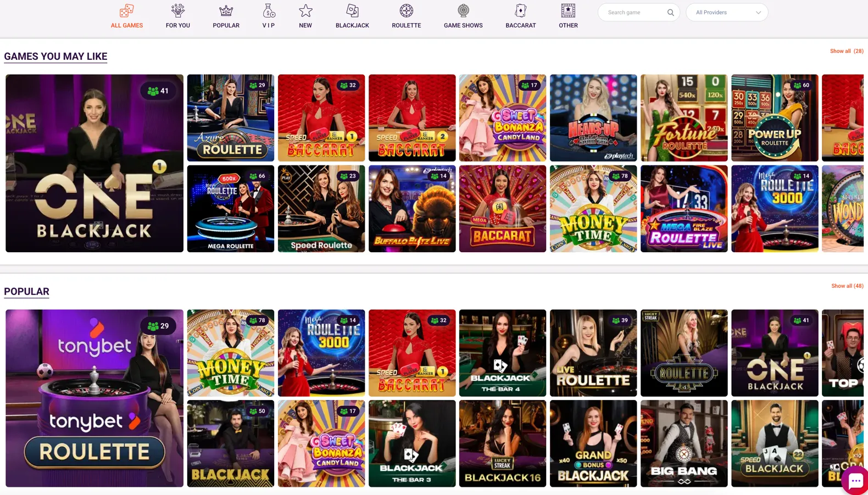
Task: Launch the large One Blackjack game
Action: point(94,163)
